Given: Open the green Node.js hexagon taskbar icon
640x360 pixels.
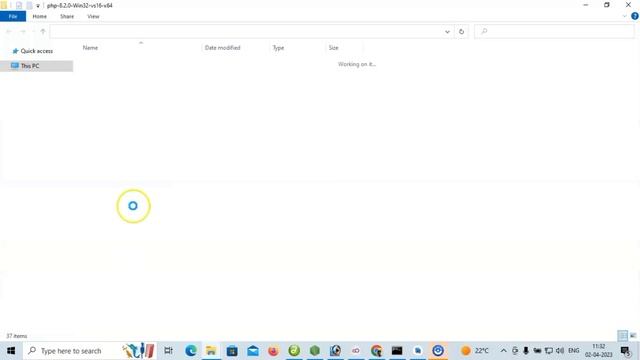Looking at the screenshot, I should coord(315,351).
